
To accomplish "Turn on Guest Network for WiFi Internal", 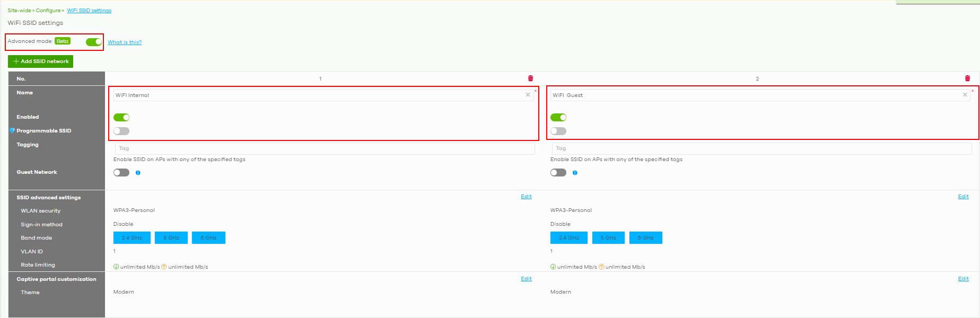I will click(x=121, y=172).
